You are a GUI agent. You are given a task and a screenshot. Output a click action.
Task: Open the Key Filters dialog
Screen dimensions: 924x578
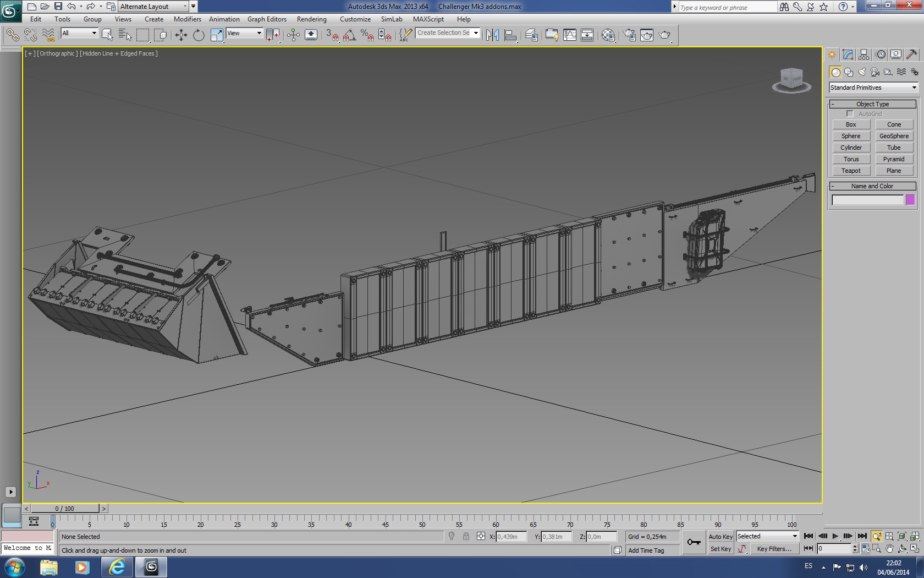point(774,549)
